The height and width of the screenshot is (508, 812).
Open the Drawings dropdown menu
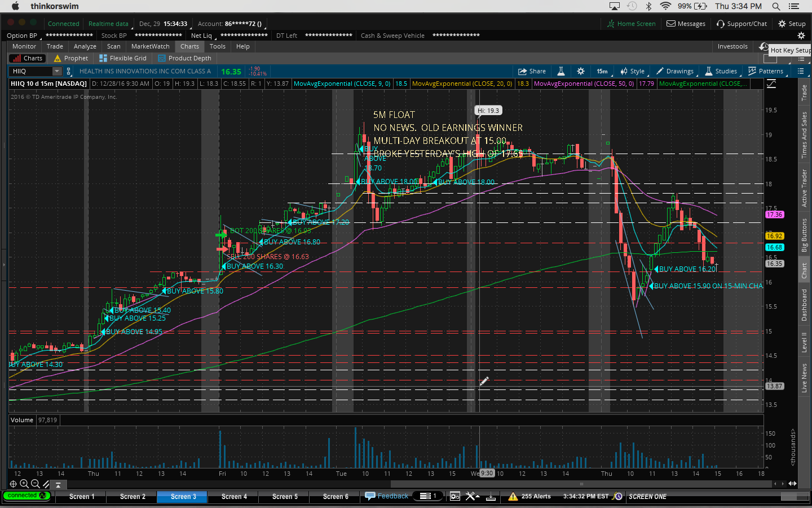pos(675,71)
